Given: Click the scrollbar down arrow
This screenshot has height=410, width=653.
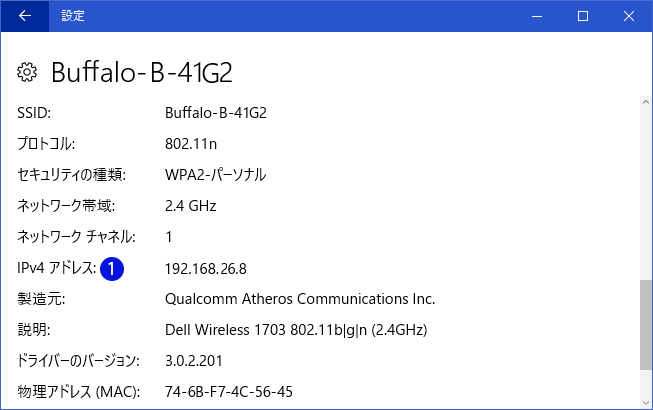Looking at the screenshot, I should tap(646, 403).
